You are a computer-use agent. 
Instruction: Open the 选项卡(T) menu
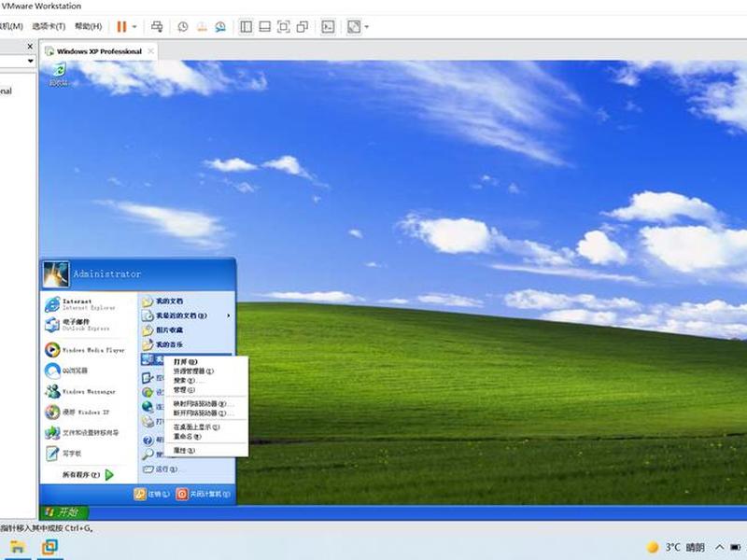tap(49, 26)
